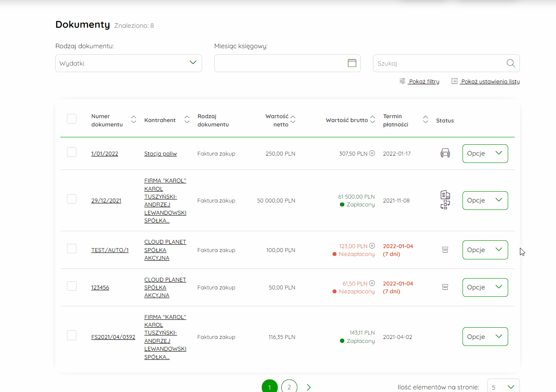Click the archive box icon for document 123456
This screenshot has width=556, height=392.
tap(445, 287)
